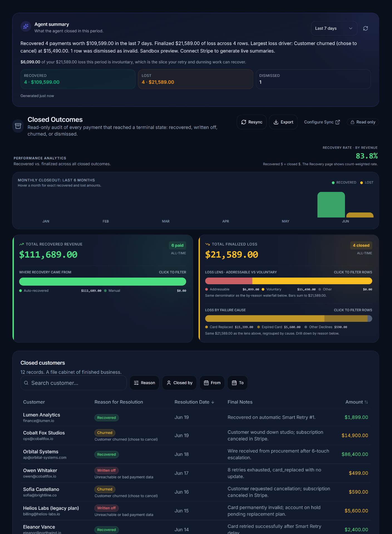Image resolution: width=392 pixels, height=534 pixels.
Task: Click the RECOVERED legend dot in chart
Action: pos(333,183)
